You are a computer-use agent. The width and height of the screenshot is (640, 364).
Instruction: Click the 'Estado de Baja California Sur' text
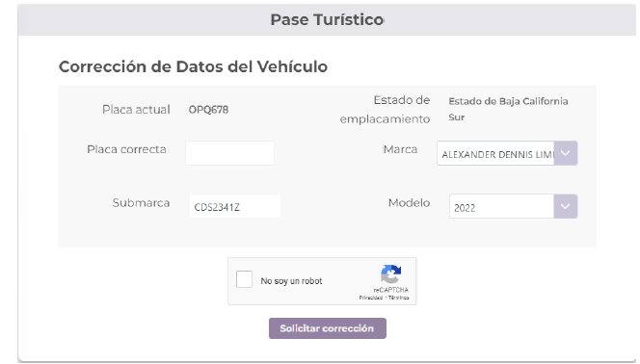508,109
